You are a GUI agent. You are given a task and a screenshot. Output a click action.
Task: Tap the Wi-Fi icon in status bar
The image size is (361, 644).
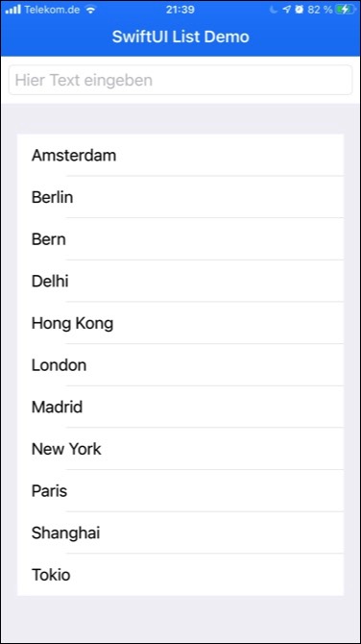(90, 10)
